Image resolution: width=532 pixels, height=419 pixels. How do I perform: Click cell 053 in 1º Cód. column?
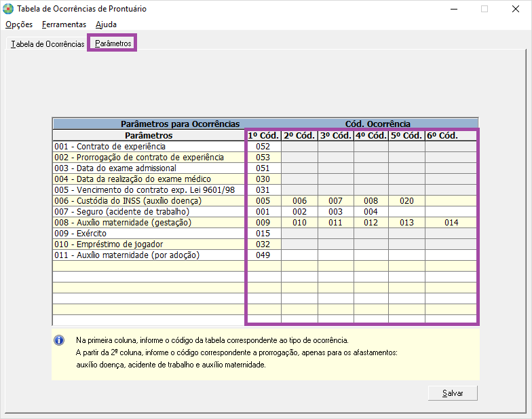coord(263,158)
